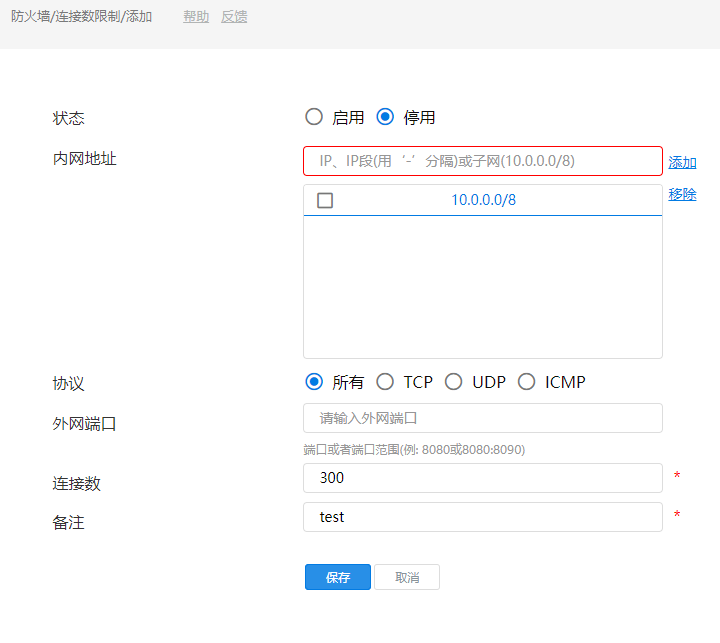The height and width of the screenshot is (643, 720).
Task: Go to 防火墙 in the breadcrumb
Action: [31, 17]
